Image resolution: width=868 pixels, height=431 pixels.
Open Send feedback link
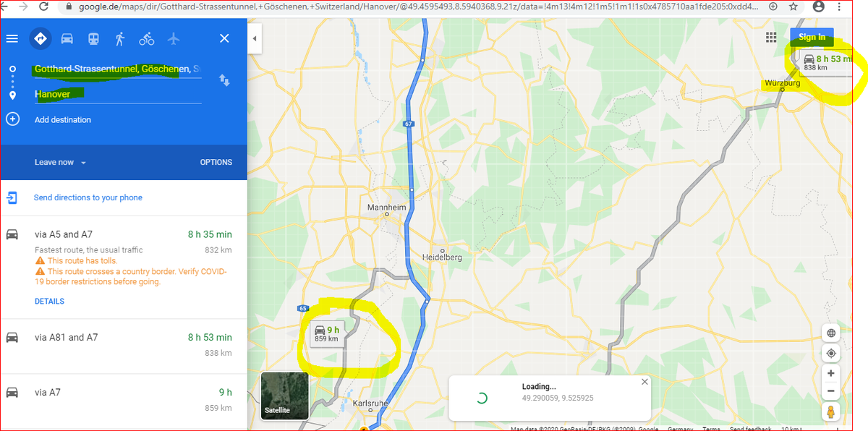click(750, 429)
